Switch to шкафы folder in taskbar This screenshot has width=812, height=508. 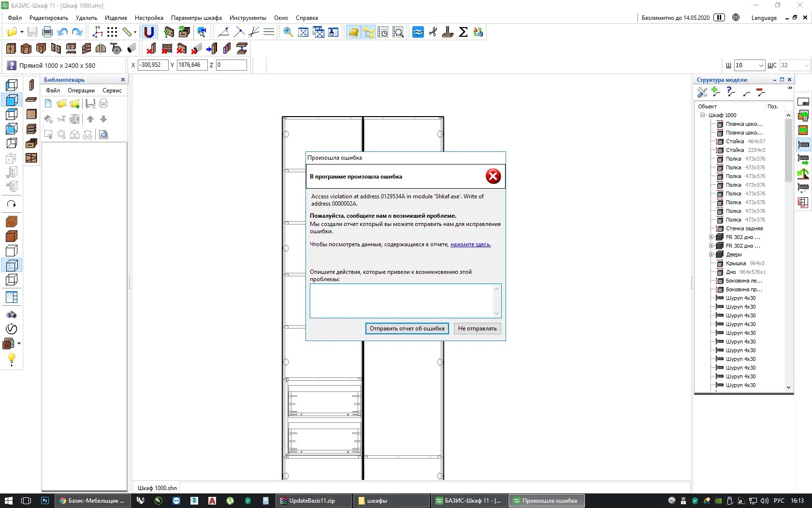point(391,501)
